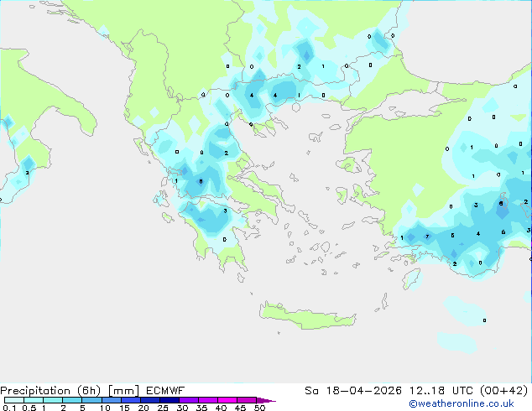Click the 20–25 mm legend color swatch
Image resolution: width=532 pixels, height=411 pixels.
pyautogui.click(x=150, y=400)
